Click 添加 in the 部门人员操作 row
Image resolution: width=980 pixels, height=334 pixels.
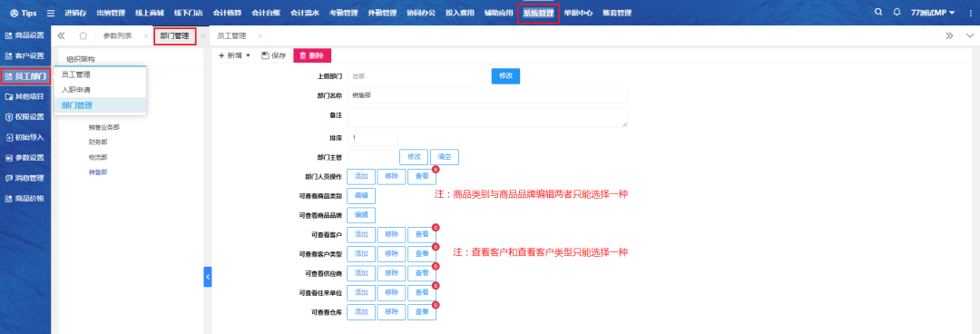361,176
